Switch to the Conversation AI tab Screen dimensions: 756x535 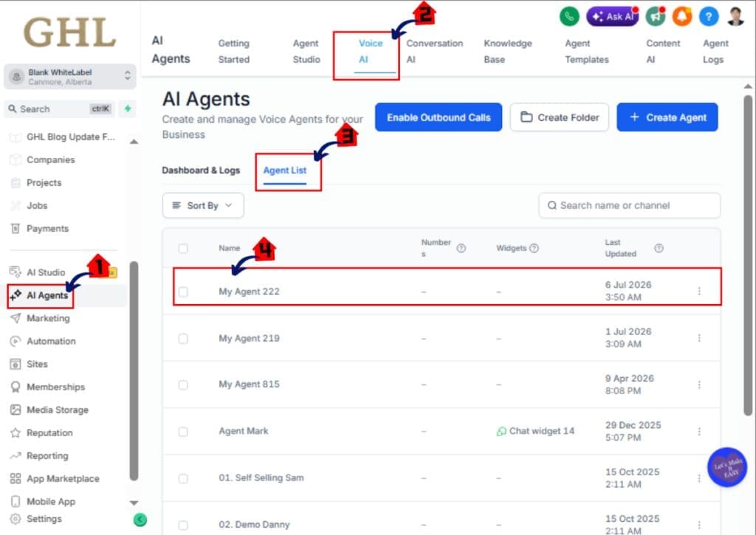(434, 51)
